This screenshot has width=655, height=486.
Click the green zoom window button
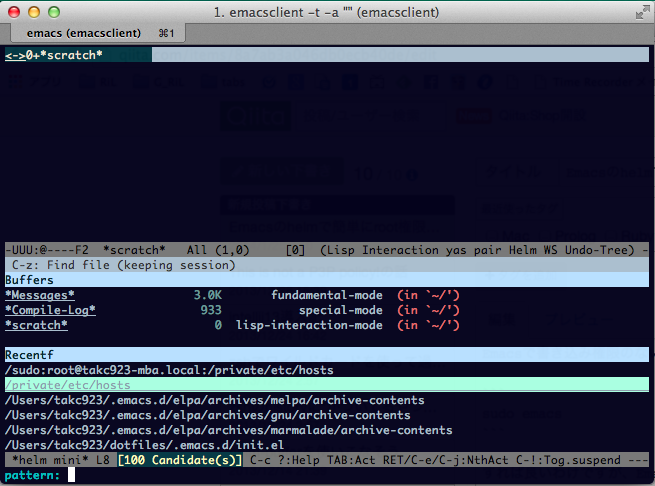pyautogui.click(x=54, y=12)
